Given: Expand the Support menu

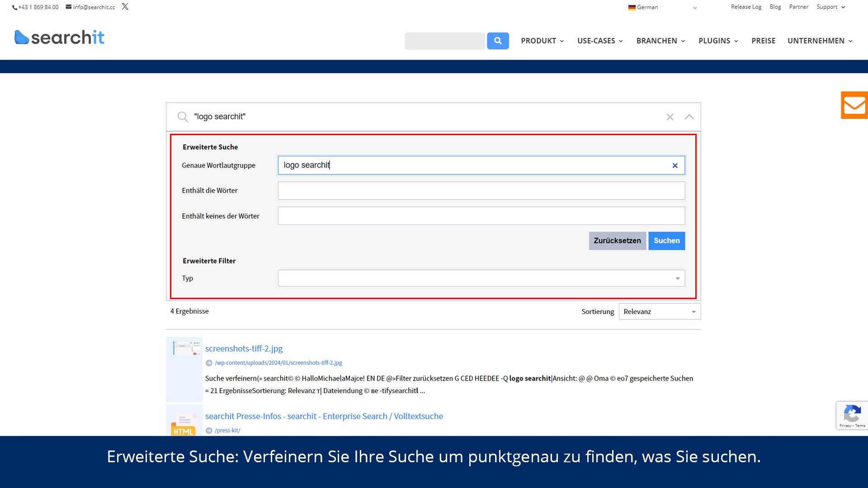Looking at the screenshot, I should tap(830, 7).
